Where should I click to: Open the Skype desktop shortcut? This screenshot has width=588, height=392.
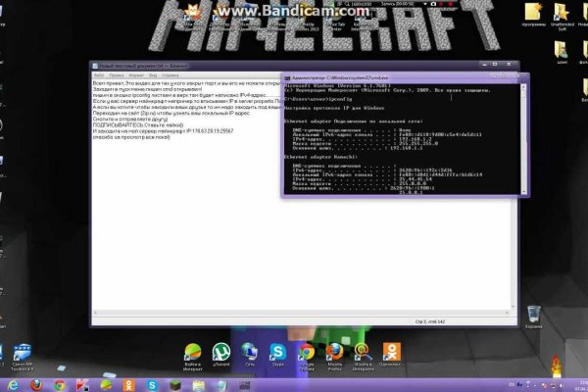click(278, 352)
